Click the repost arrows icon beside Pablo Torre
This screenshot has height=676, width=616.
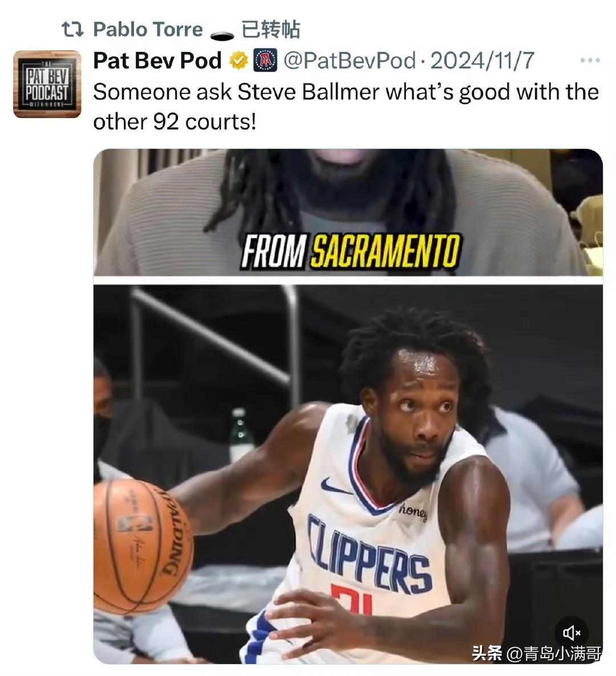tap(72, 30)
